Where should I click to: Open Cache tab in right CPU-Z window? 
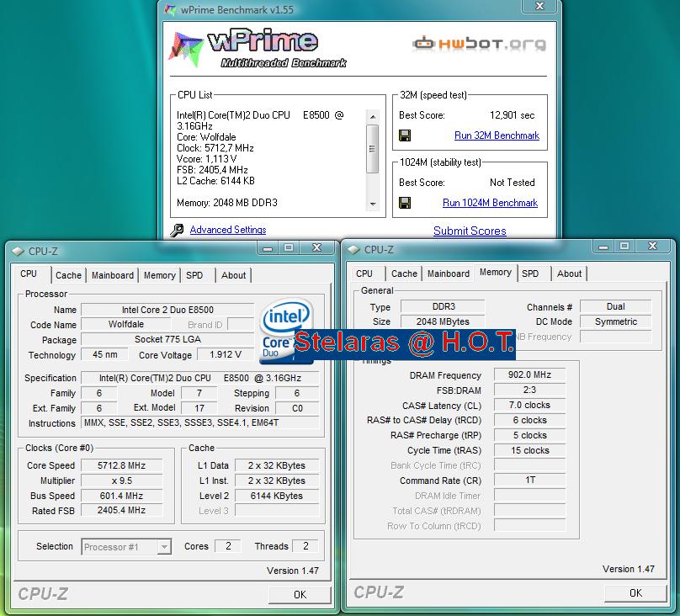click(x=404, y=273)
